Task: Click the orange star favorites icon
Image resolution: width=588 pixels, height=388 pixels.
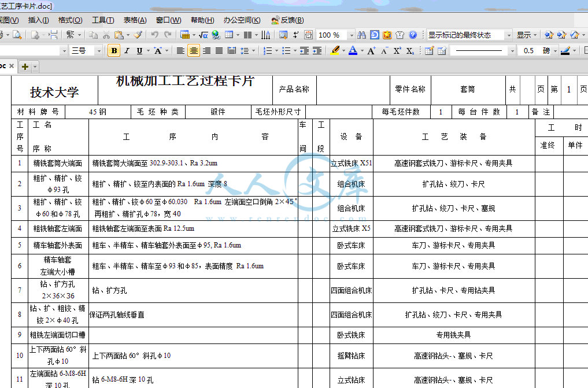Action: point(387,35)
